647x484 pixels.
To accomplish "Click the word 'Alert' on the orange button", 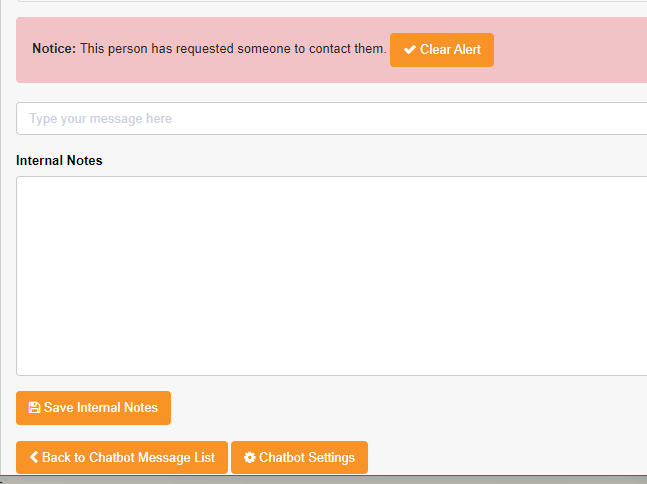I will (463, 50).
